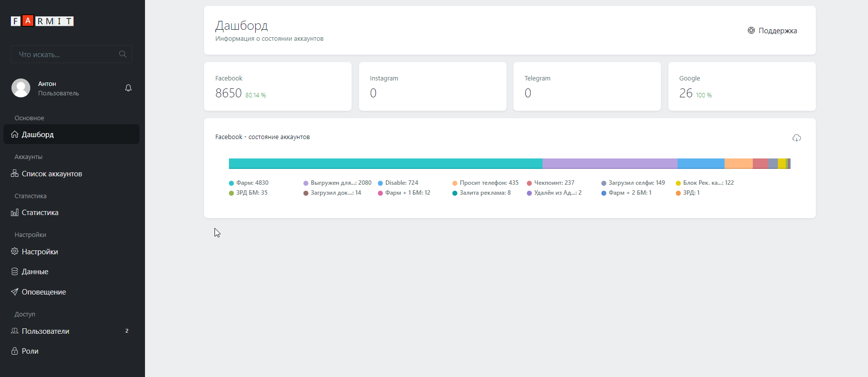This screenshot has width=868, height=377.
Task: Toggle the Disable: 724 legend entry
Action: (x=398, y=183)
